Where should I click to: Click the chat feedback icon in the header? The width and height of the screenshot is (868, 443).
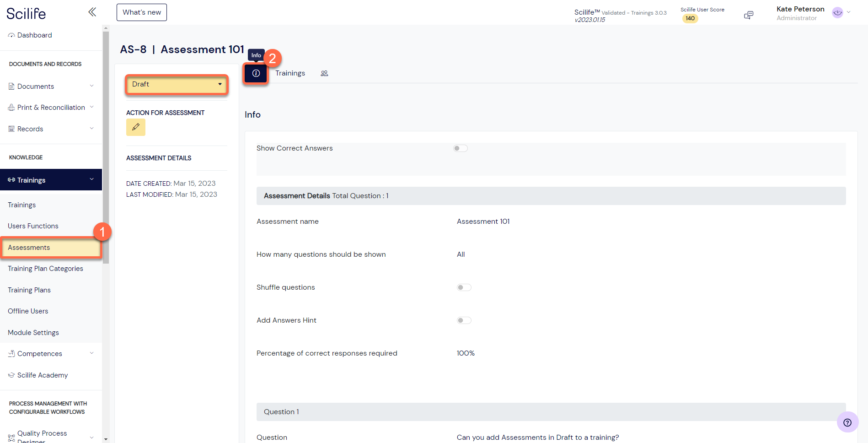point(749,15)
